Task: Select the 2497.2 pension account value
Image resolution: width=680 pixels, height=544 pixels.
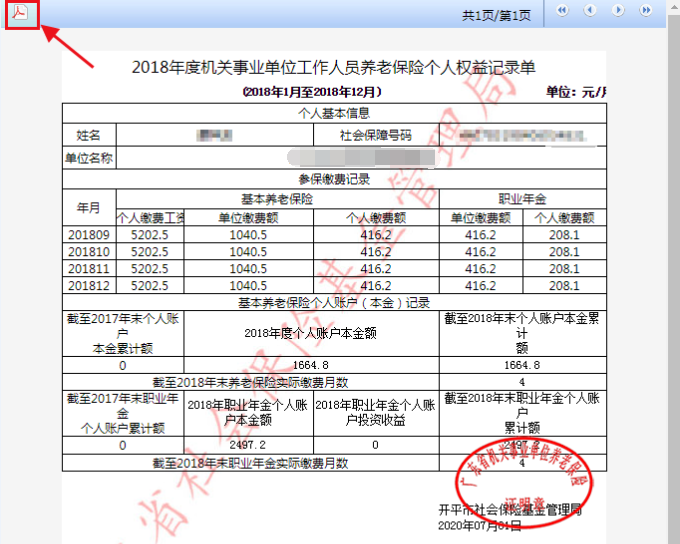Action: (x=248, y=445)
